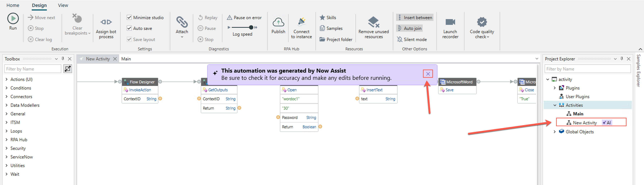Toggle Pause on error
This screenshot has height=185, width=644.
(x=244, y=17)
